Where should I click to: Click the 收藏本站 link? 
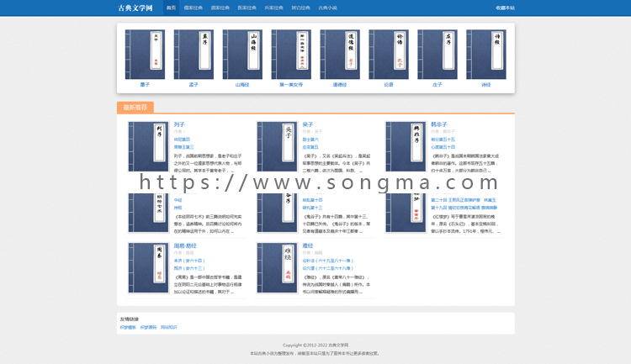point(505,8)
